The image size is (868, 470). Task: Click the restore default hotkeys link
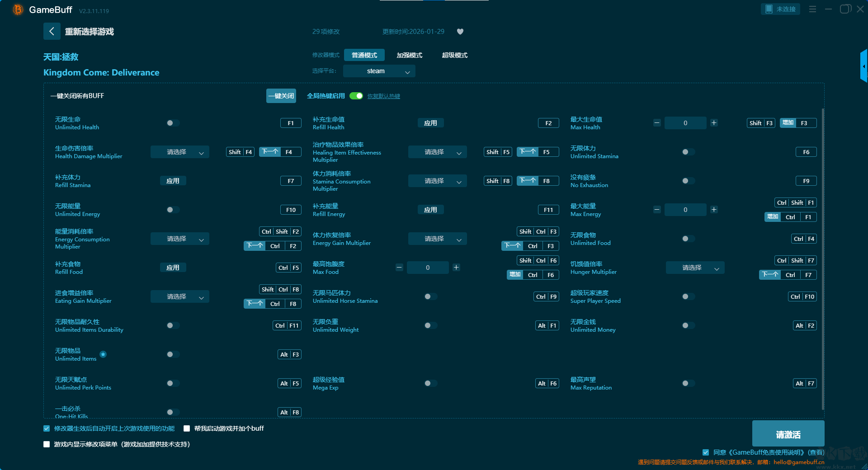pos(383,96)
